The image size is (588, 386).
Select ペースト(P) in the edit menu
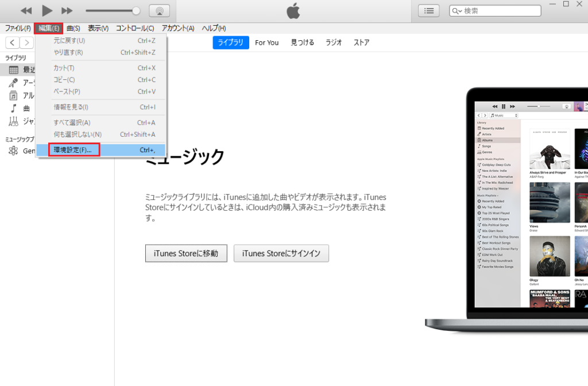tap(101, 91)
